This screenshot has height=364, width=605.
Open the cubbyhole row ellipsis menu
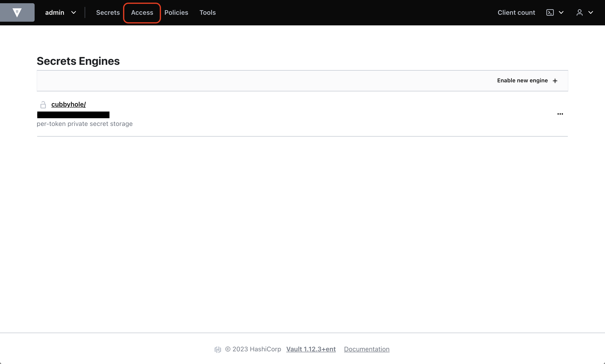point(560,114)
